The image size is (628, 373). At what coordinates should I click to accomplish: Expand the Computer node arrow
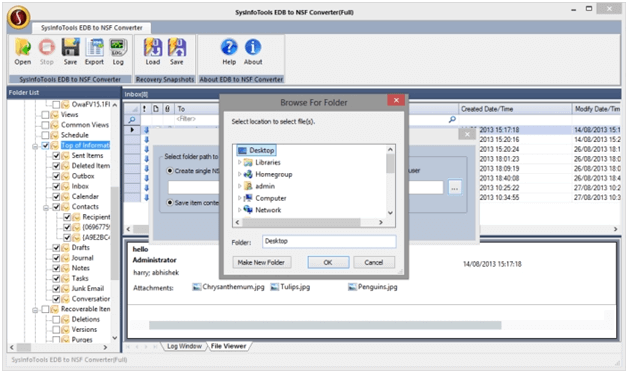(240, 198)
